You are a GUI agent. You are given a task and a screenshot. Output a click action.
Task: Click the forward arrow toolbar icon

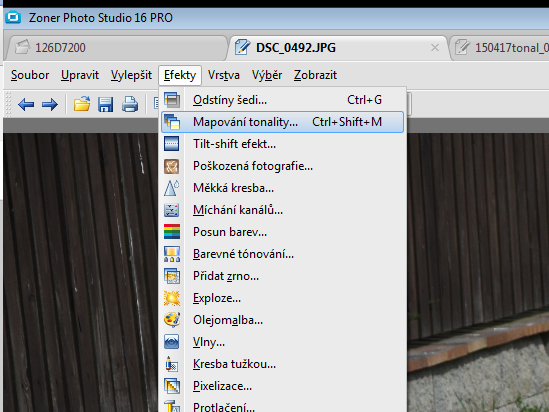50,104
